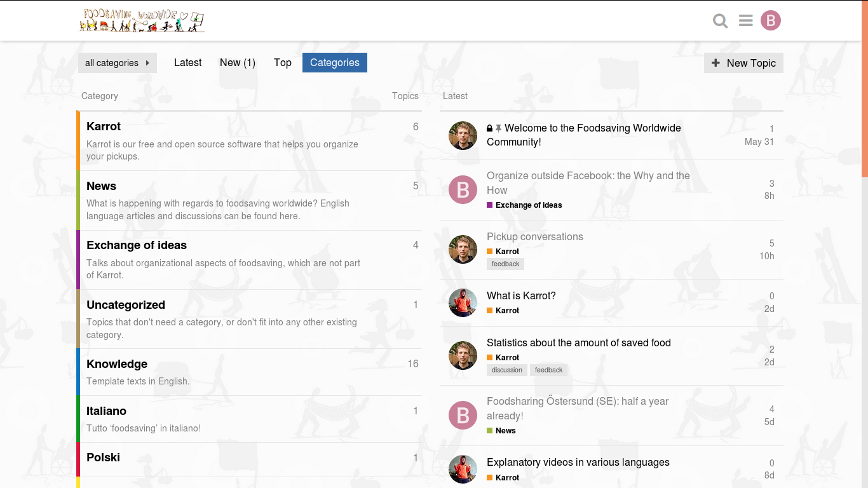The height and width of the screenshot is (488, 868).
Task: Open the News category
Action: coord(101,186)
